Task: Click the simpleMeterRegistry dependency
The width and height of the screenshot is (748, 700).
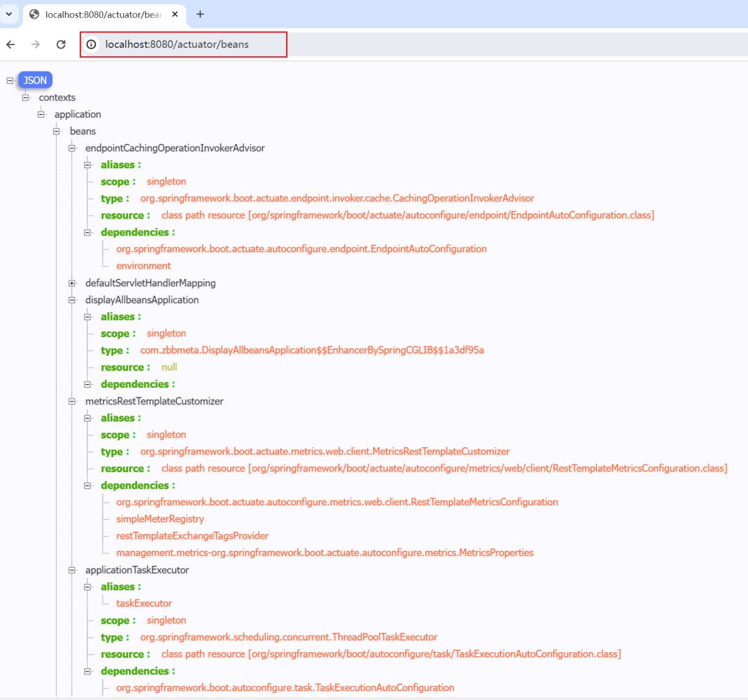Action: 160,519
